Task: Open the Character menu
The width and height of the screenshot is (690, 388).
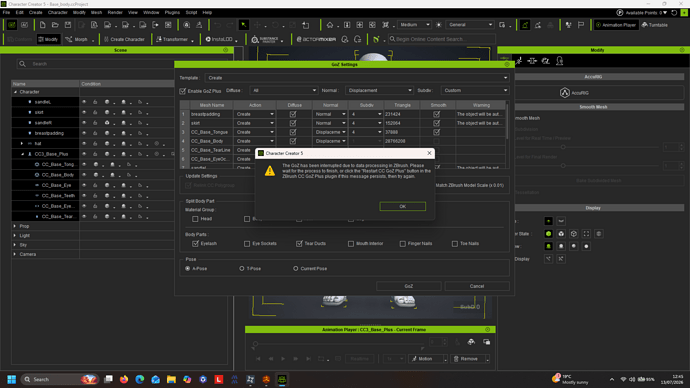Action: pos(58,12)
